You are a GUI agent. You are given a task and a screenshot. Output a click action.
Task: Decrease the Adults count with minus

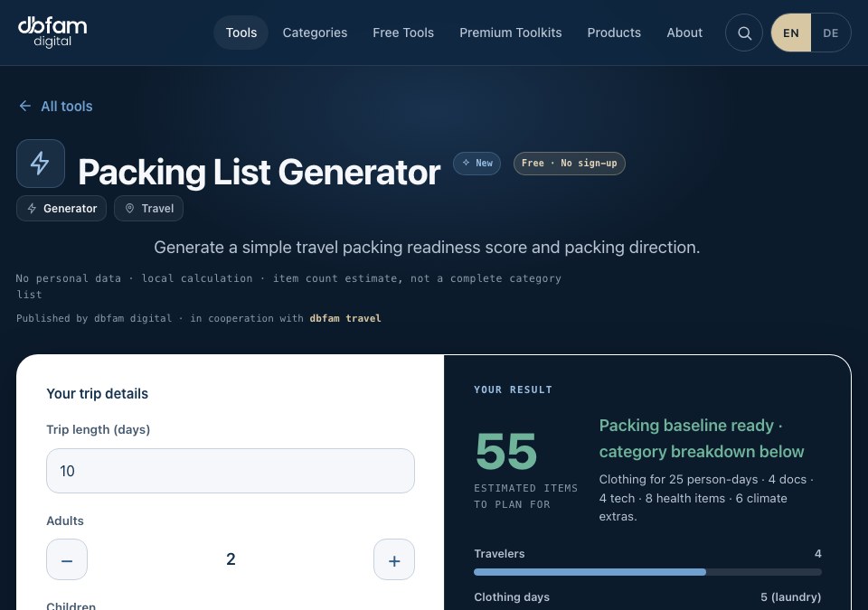pos(67,559)
